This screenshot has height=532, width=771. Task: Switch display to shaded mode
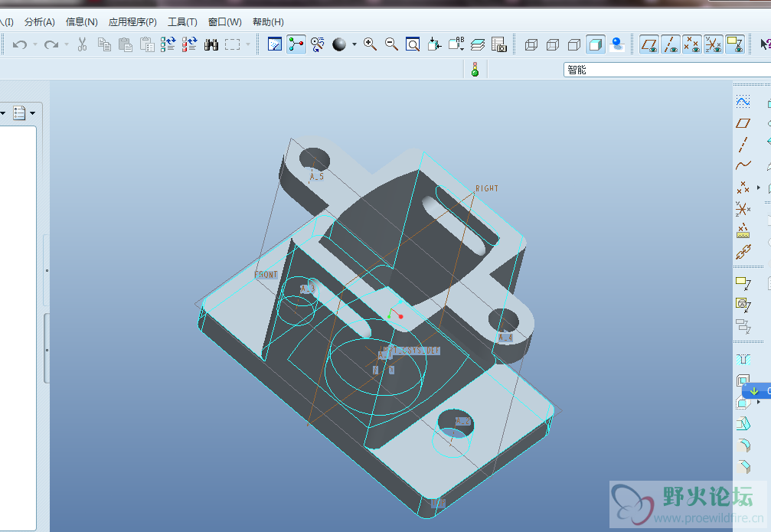click(596, 44)
